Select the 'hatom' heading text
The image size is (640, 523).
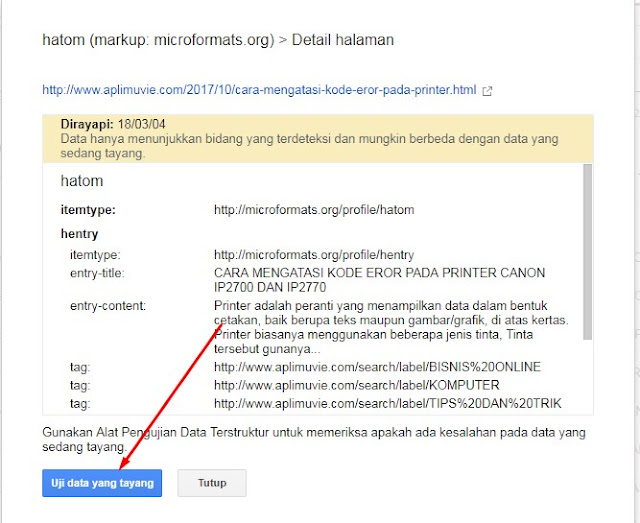point(82,181)
